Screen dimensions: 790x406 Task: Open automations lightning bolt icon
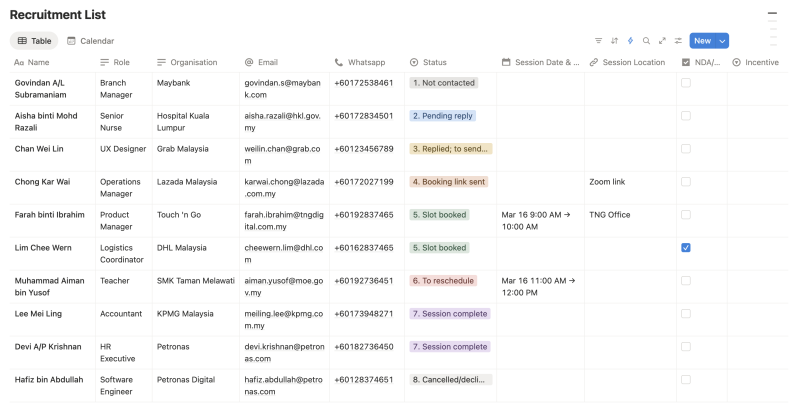tap(630, 41)
